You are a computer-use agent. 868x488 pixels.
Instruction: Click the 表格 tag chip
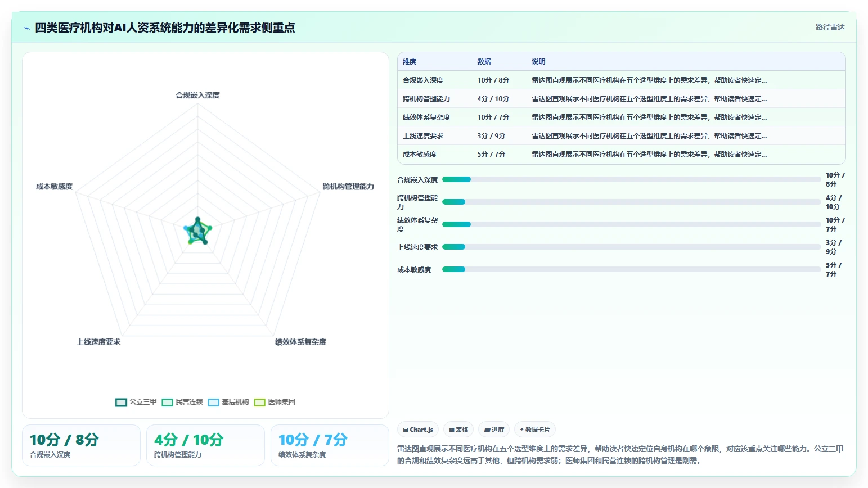click(x=458, y=430)
